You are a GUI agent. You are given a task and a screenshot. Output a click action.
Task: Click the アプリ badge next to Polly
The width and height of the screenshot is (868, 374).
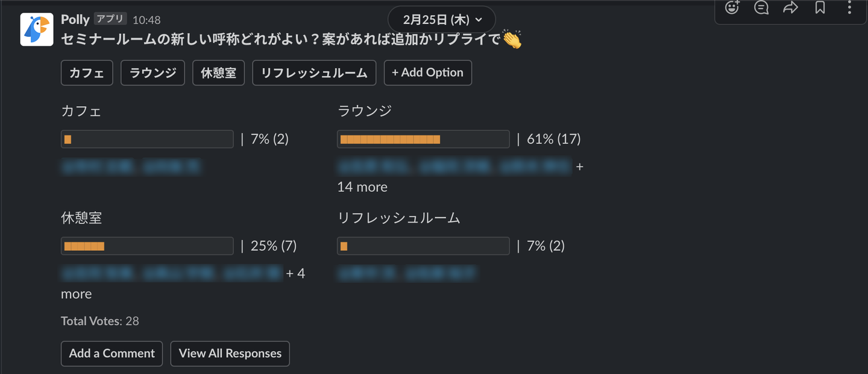click(110, 19)
